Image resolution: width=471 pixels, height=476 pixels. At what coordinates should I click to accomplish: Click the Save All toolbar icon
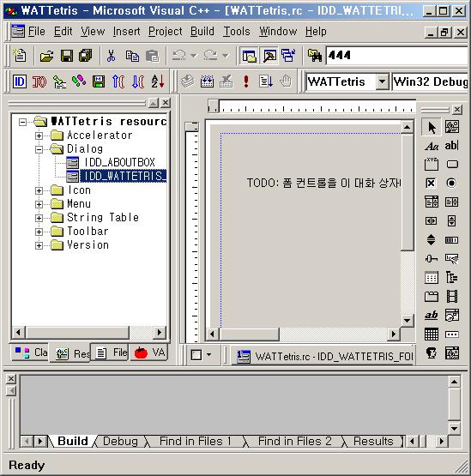85,56
